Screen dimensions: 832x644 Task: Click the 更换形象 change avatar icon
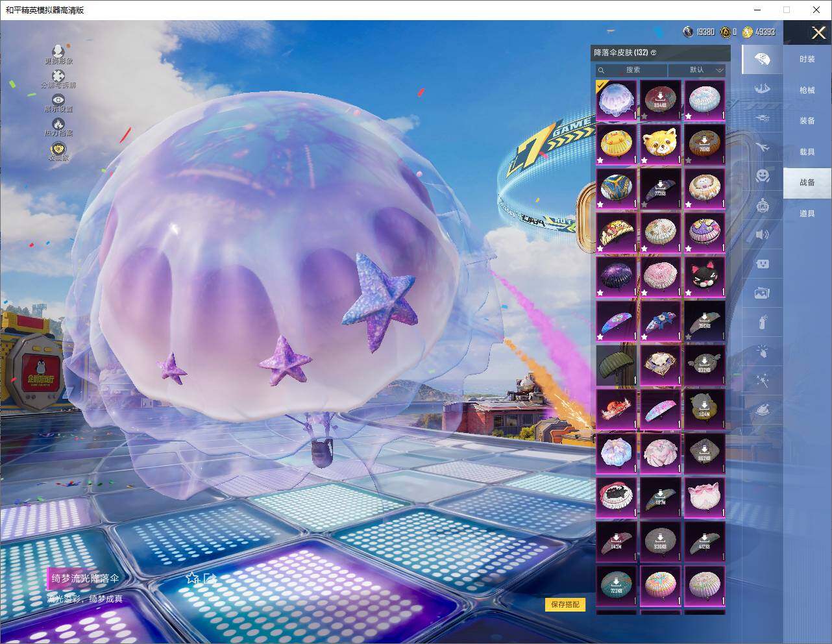tap(58, 51)
